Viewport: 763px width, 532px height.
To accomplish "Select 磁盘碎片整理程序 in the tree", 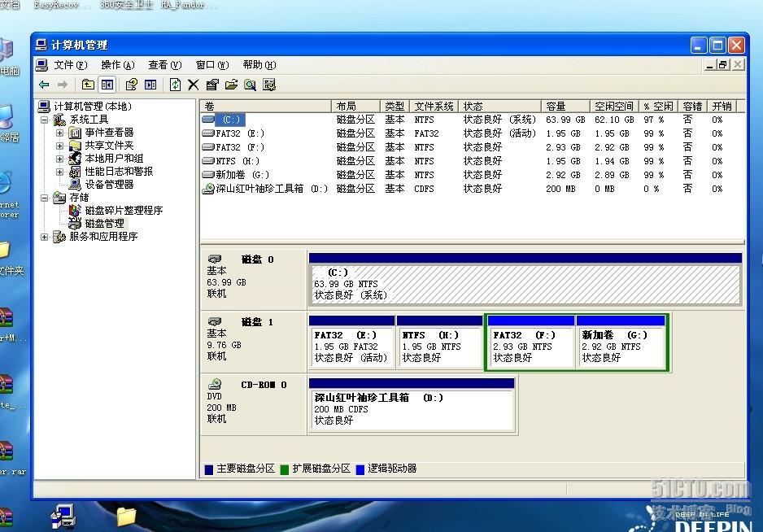I will point(124,210).
